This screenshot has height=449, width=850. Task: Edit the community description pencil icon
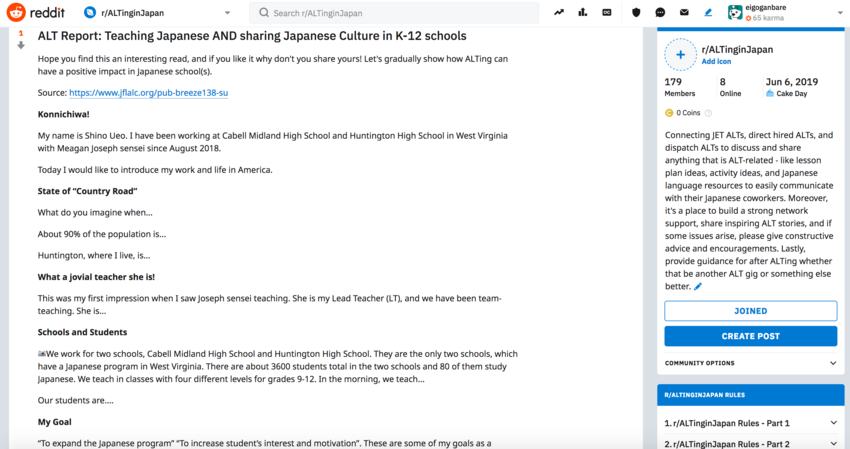click(698, 287)
